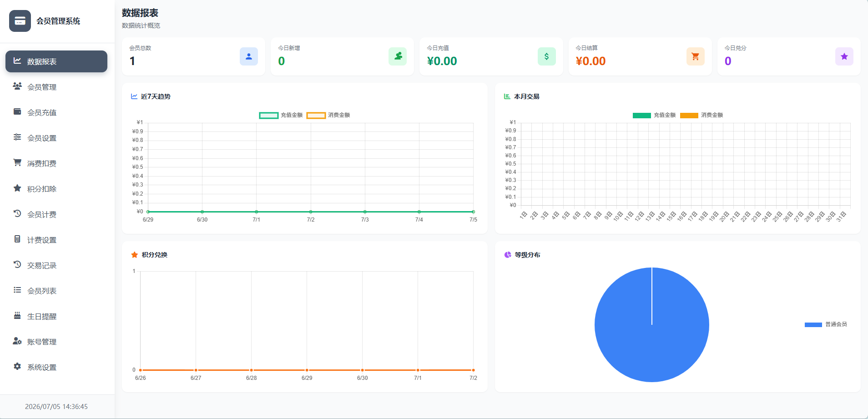Click the 今日兑分 value 0
This screenshot has height=419, width=868.
728,61
